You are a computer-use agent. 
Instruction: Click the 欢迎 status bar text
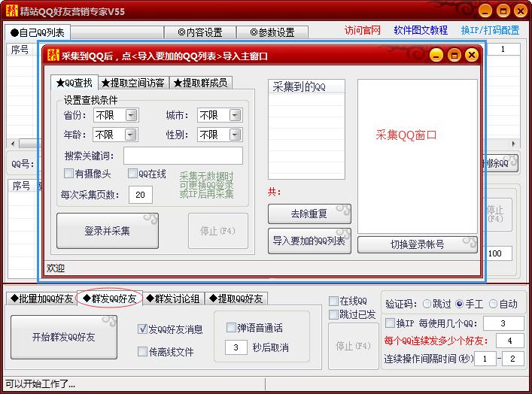[56, 268]
